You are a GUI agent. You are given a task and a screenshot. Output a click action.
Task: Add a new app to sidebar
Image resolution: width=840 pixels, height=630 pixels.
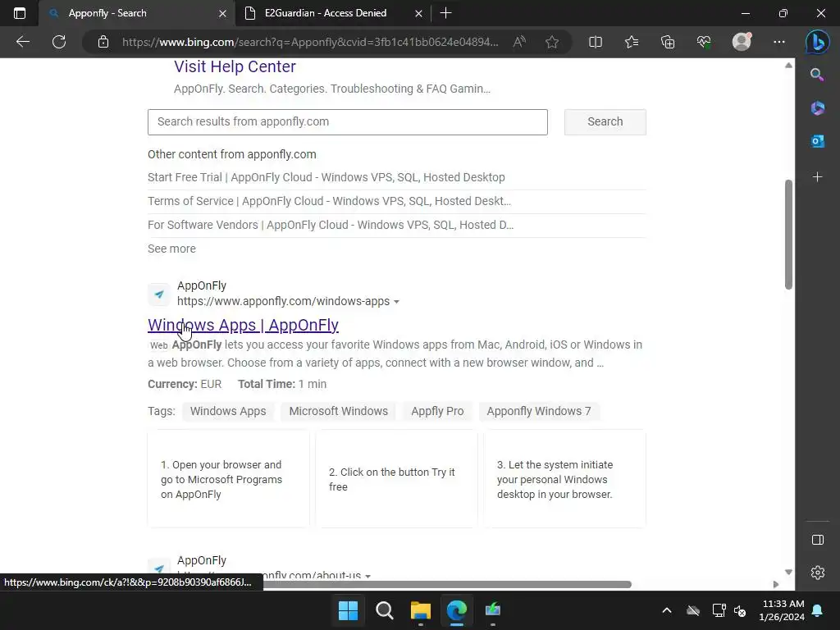click(817, 177)
